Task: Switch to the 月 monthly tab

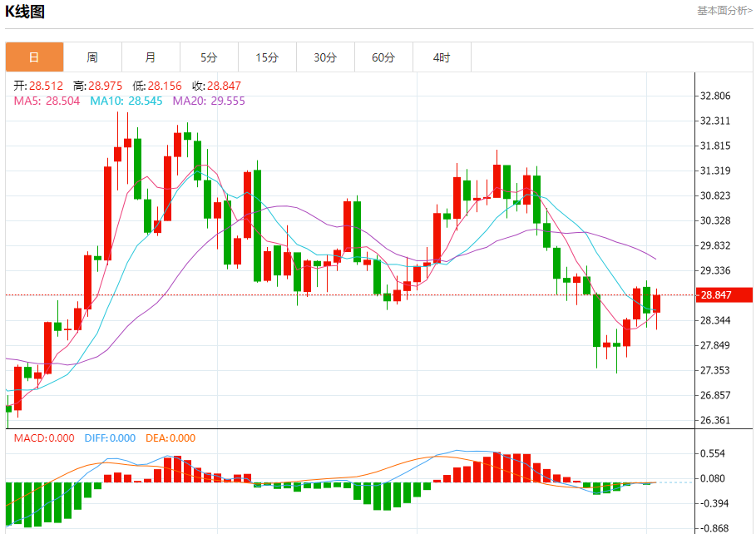Action: (151, 57)
